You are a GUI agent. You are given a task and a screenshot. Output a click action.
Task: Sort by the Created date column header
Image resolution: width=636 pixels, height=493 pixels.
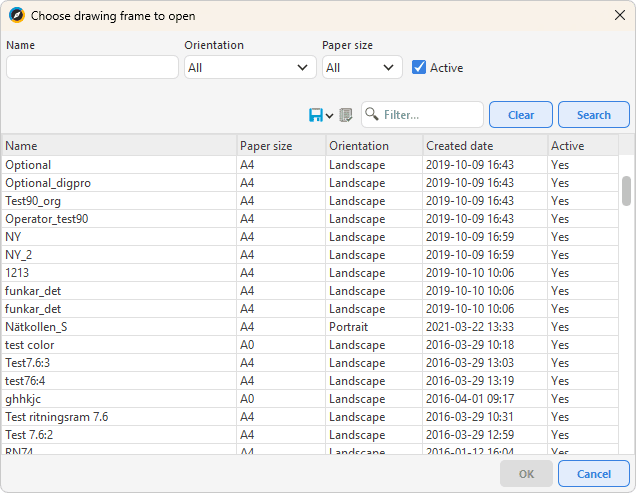click(x=484, y=146)
